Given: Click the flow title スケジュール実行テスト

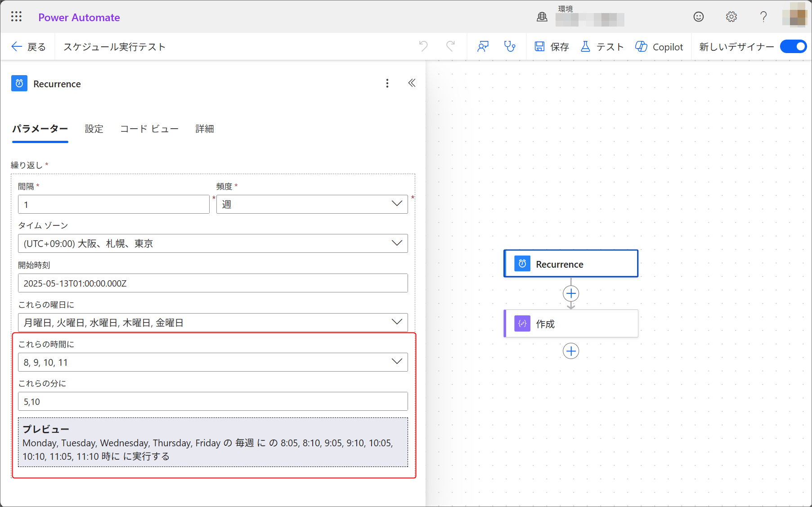Looking at the screenshot, I should point(115,47).
